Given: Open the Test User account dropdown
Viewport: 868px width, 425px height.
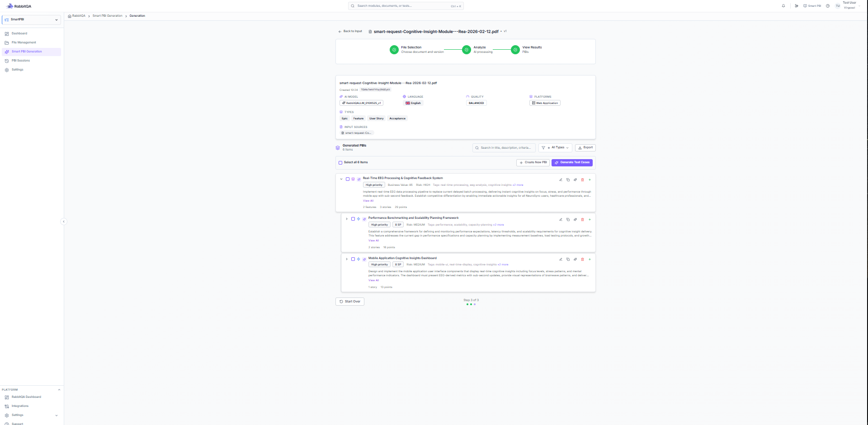Looking at the screenshot, I should point(848,5).
